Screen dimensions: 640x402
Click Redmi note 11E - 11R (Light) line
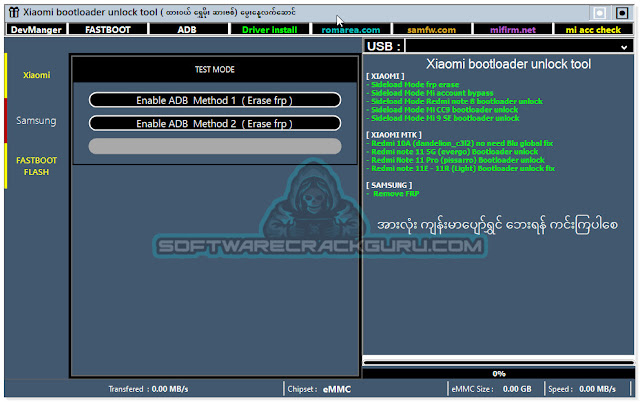[461, 169]
